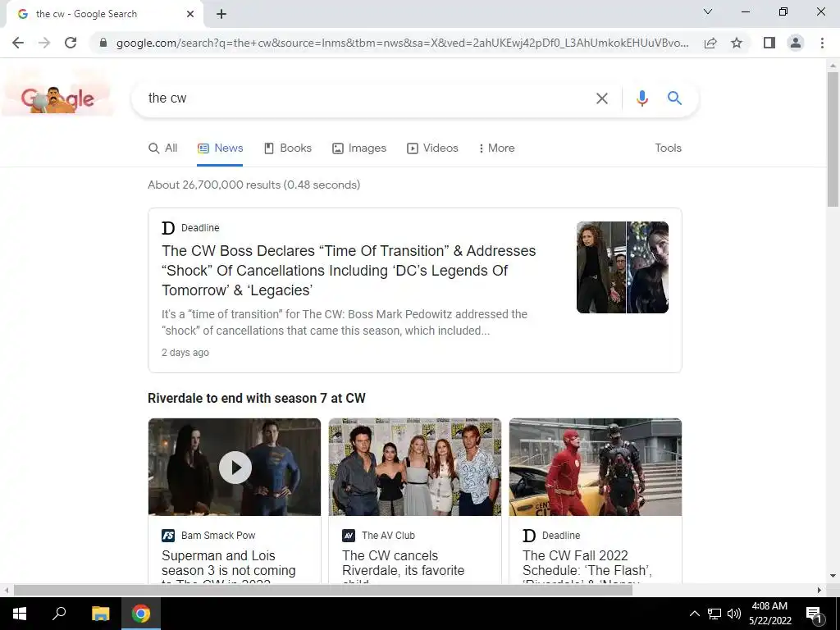The width and height of the screenshot is (840, 630).
Task: Open the taskbar clock and date
Action: 769,614
